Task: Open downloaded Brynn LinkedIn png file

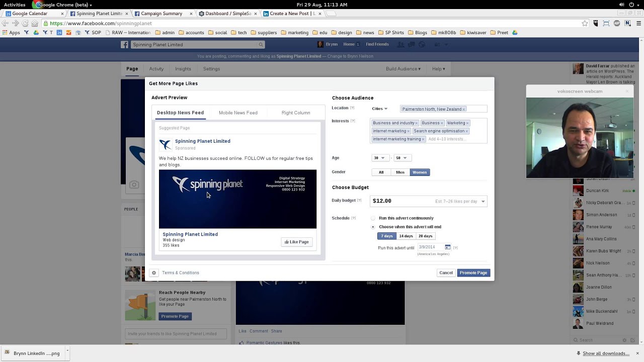Action: pyautogui.click(x=34, y=353)
